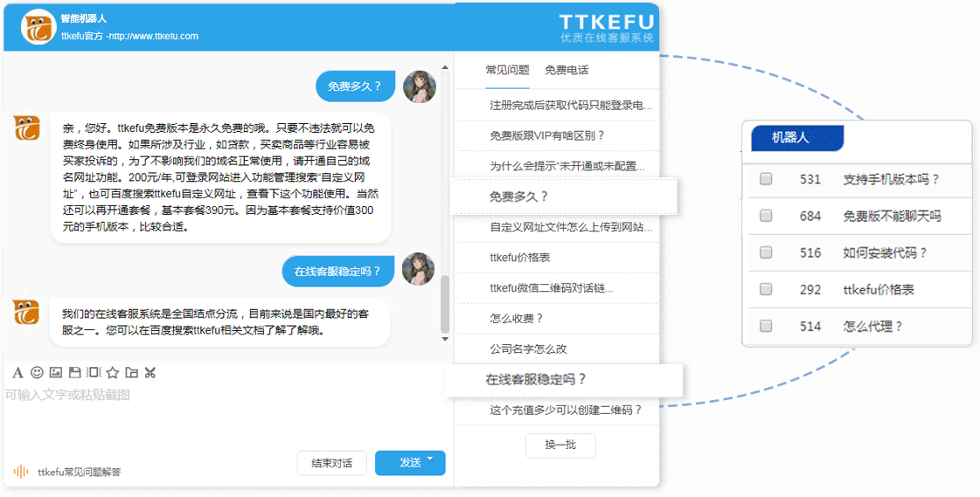Click the number 684 in robot list
The image size is (980, 497).
tap(810, 216)
